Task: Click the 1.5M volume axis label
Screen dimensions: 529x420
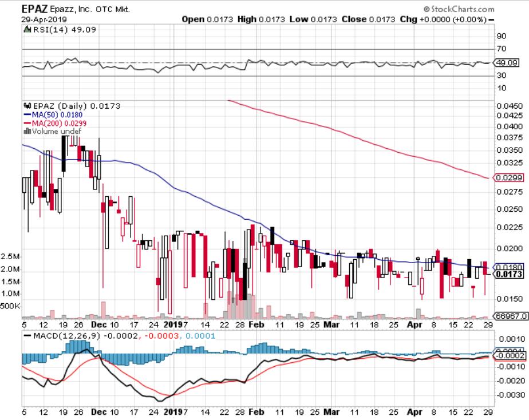Action: pyautogui.click(x=10, y=282)
